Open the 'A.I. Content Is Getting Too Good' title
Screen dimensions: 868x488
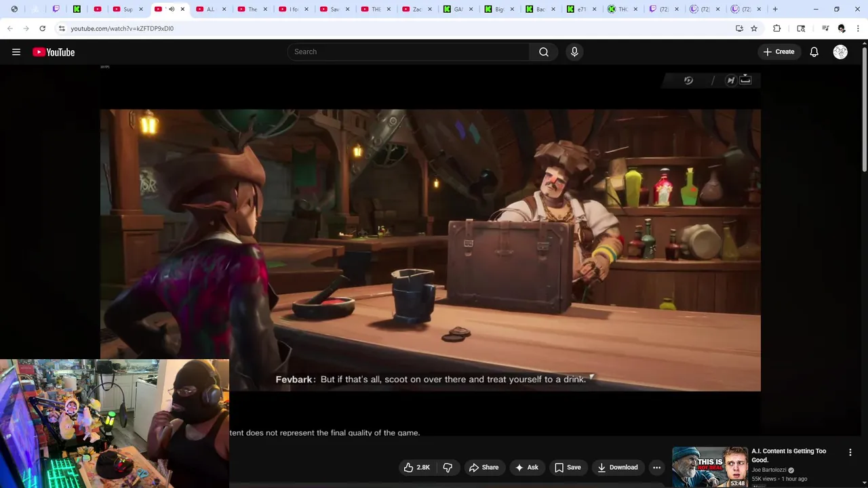coord(789,455)
